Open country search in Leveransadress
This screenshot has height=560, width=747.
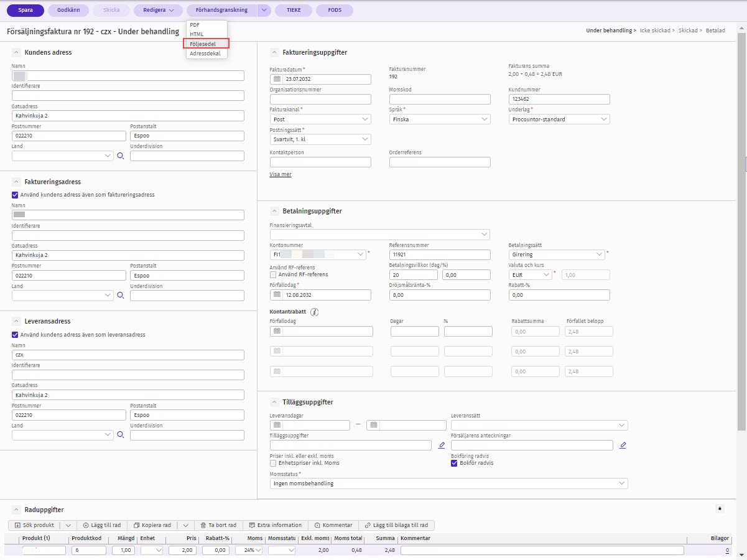pos(121,435)
